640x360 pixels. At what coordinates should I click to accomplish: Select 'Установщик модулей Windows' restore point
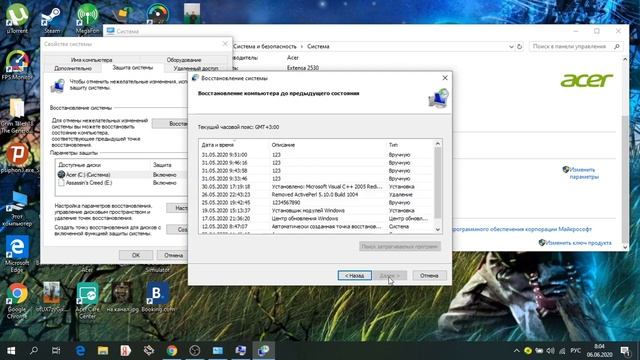pyautogui.click(x=316, y=211)
